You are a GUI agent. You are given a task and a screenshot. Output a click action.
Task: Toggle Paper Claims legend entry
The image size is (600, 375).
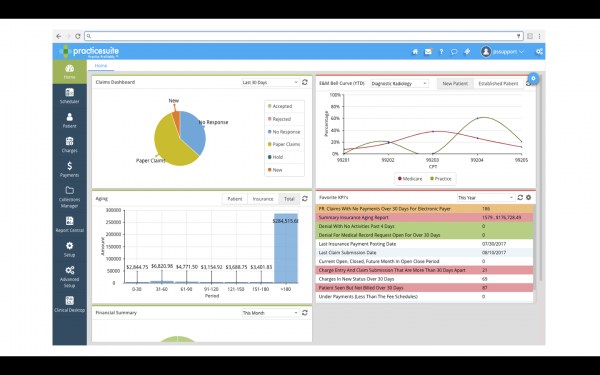point(284,144)
